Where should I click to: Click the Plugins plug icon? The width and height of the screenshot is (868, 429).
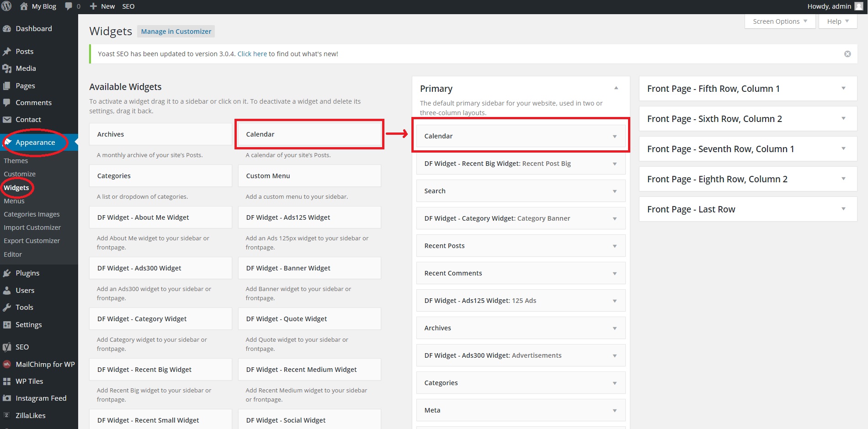click(7, 273)
